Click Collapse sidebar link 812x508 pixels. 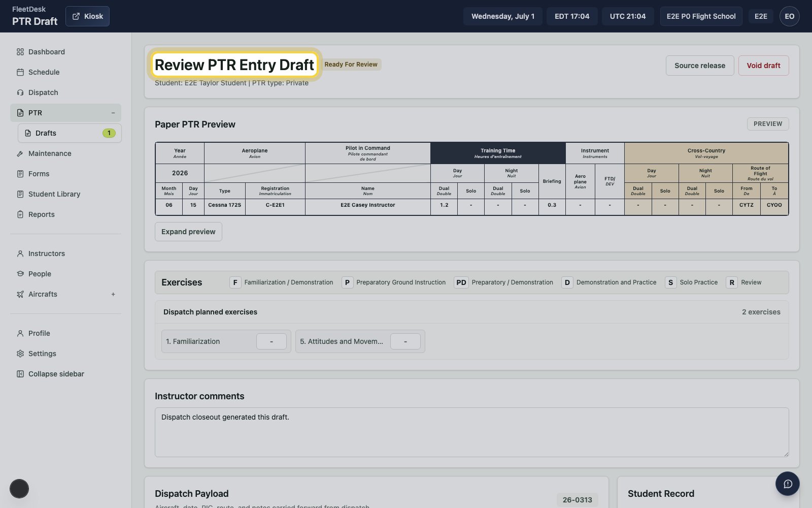pyautogui.click(x=66, y=374)
